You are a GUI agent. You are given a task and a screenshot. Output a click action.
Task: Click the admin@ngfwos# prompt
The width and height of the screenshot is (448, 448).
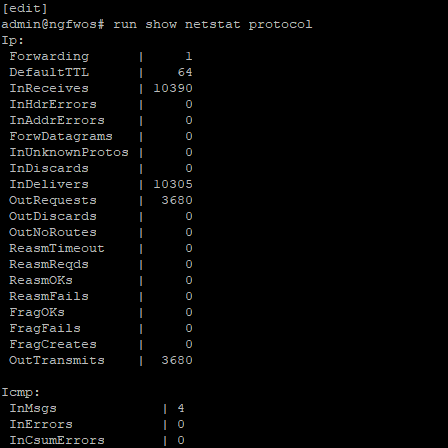pyautogui.click(x=53, y=25)
